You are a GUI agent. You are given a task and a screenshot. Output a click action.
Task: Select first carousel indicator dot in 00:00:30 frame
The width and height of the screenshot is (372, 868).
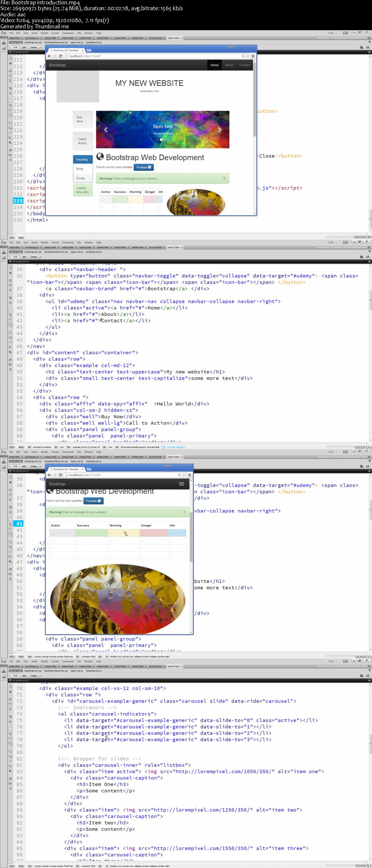[x=158, y=140]
